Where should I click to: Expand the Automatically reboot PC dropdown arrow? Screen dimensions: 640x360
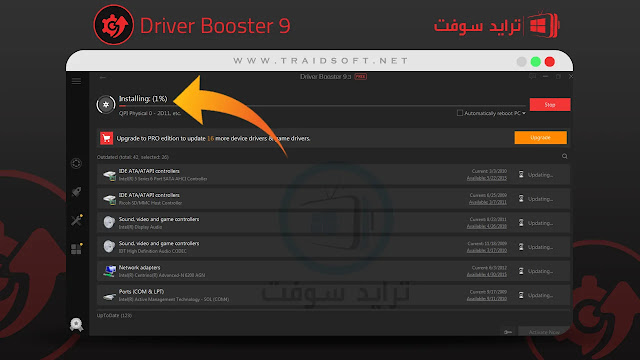pyautogui.click(x=524, y=113)
